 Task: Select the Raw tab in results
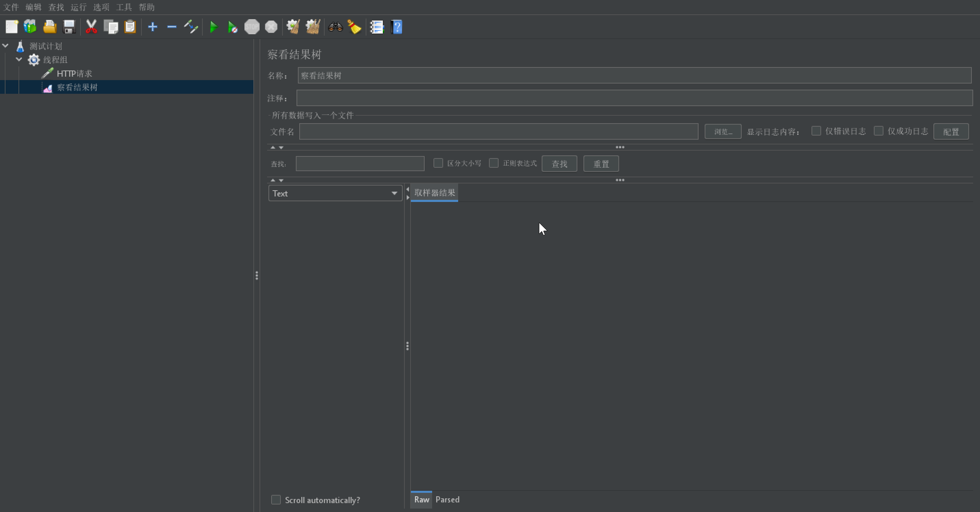[x=421, y=500]
